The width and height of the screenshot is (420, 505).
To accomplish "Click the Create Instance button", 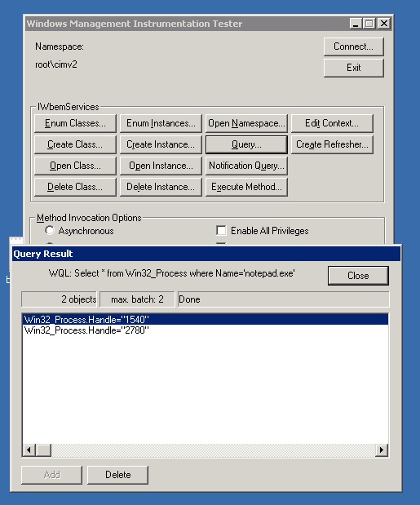I will point(161,144).
